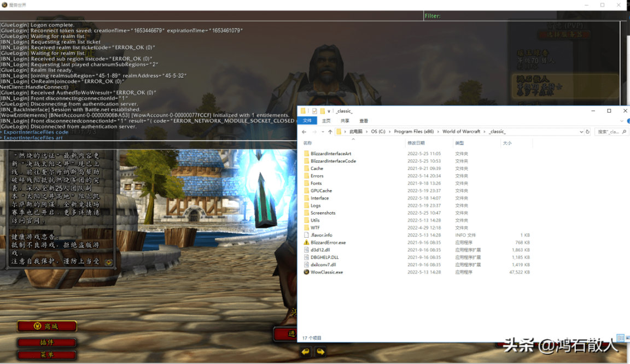
Task: Click World of Warcraft in breadcrumb path
Action: (461, 132)
